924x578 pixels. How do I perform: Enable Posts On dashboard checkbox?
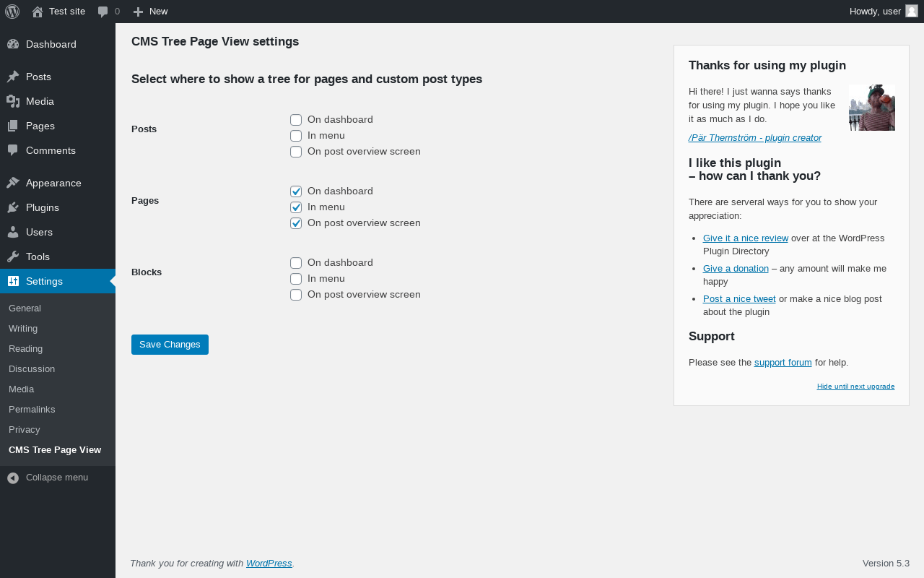point(296,120)
